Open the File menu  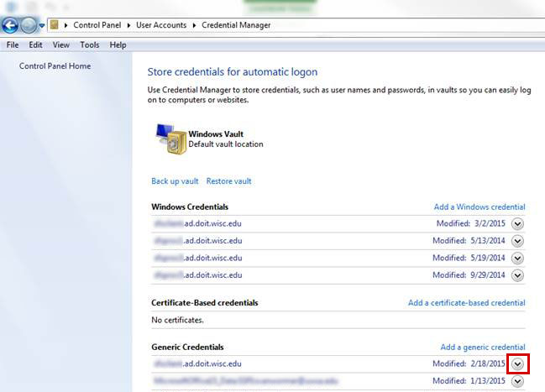point(13,44)
